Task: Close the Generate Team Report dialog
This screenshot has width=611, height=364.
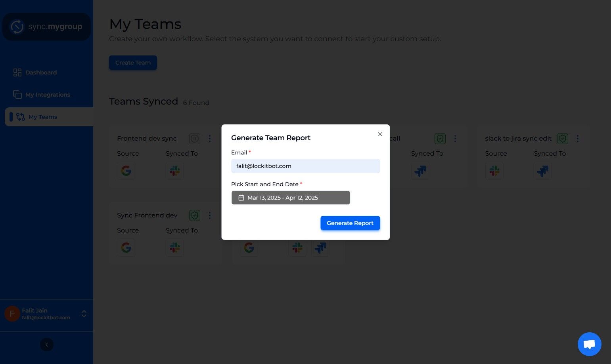Action: tap(380, 134)
